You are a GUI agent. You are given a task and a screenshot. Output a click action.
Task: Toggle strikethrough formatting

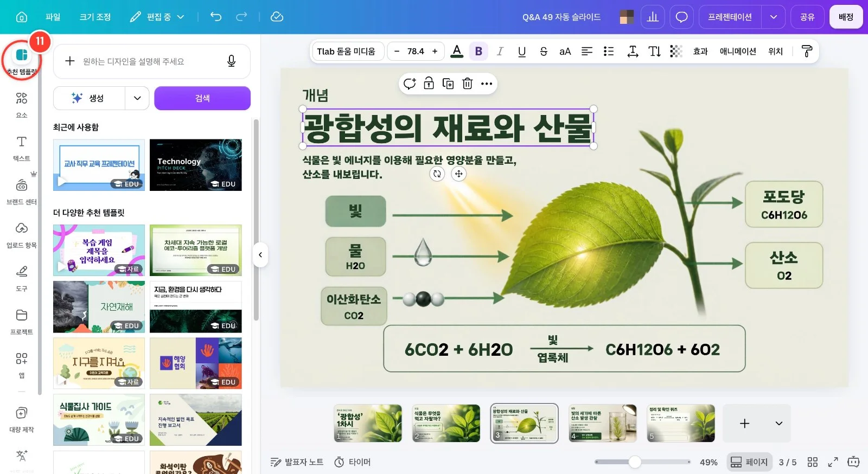[x=544, y=51]
